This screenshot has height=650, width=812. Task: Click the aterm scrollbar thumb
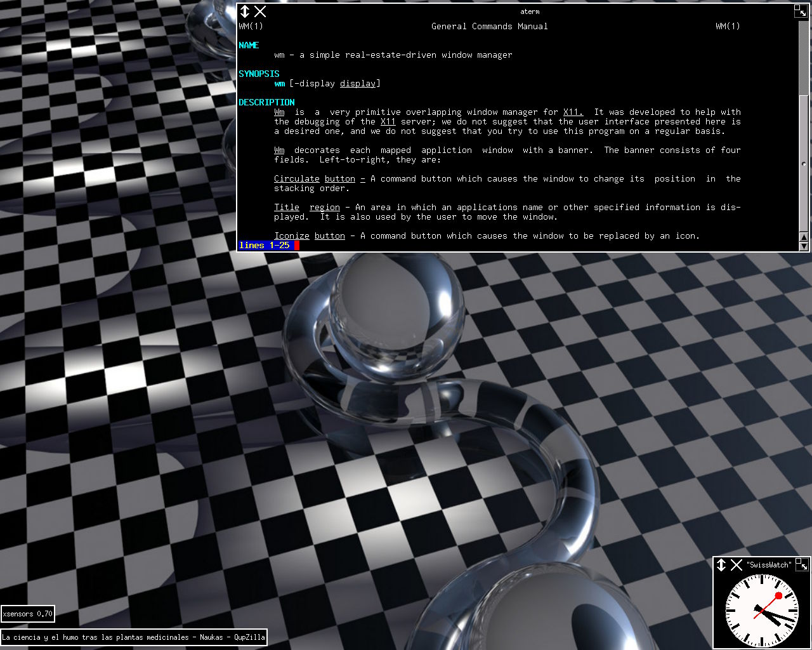[x=804, y=164]
